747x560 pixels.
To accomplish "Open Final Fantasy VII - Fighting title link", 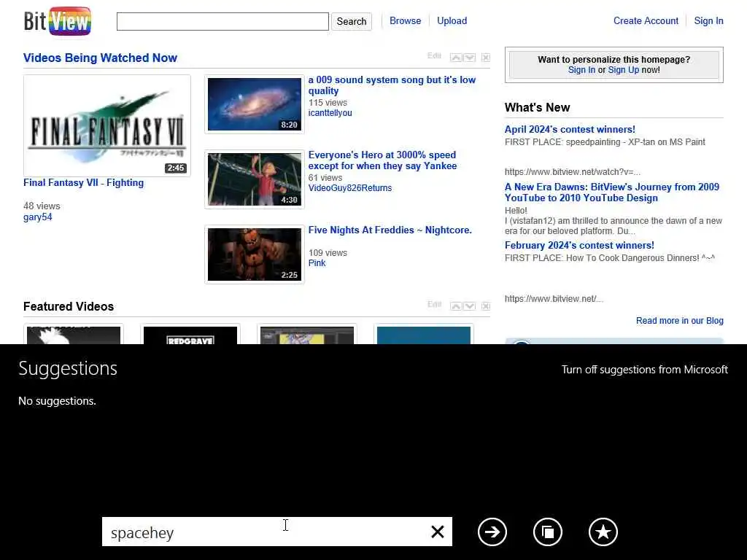I will pos(83,183).
